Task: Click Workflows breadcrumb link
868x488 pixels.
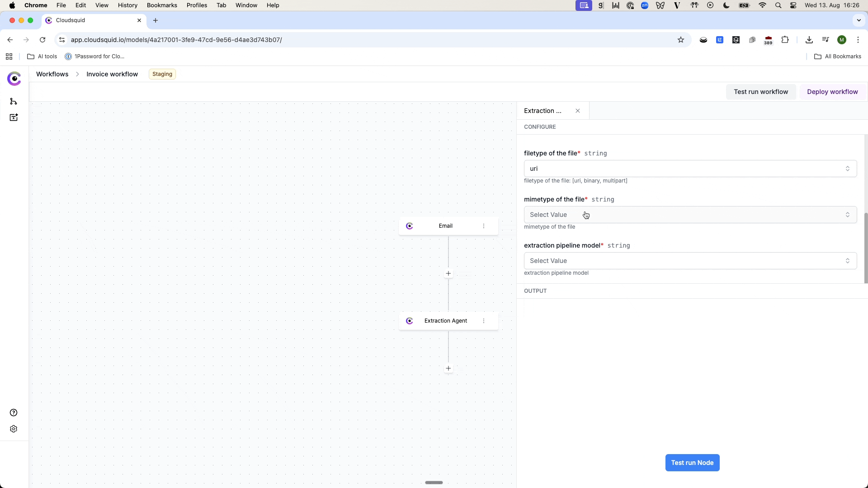Action: click(52, 74)
